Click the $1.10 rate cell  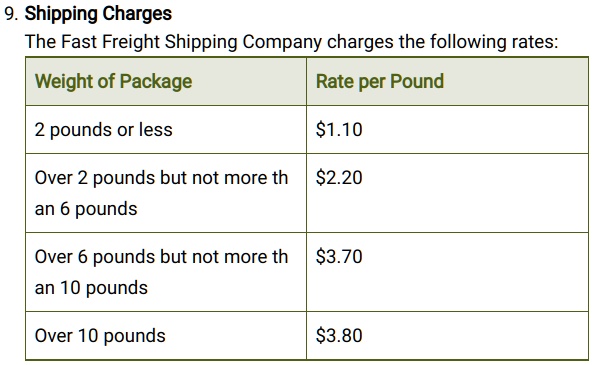click(x=447, y=130)
